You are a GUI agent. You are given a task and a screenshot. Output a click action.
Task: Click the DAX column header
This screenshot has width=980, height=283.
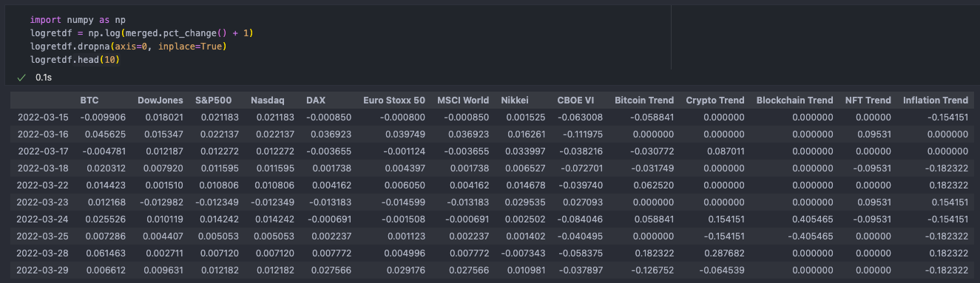click(315, 100)
